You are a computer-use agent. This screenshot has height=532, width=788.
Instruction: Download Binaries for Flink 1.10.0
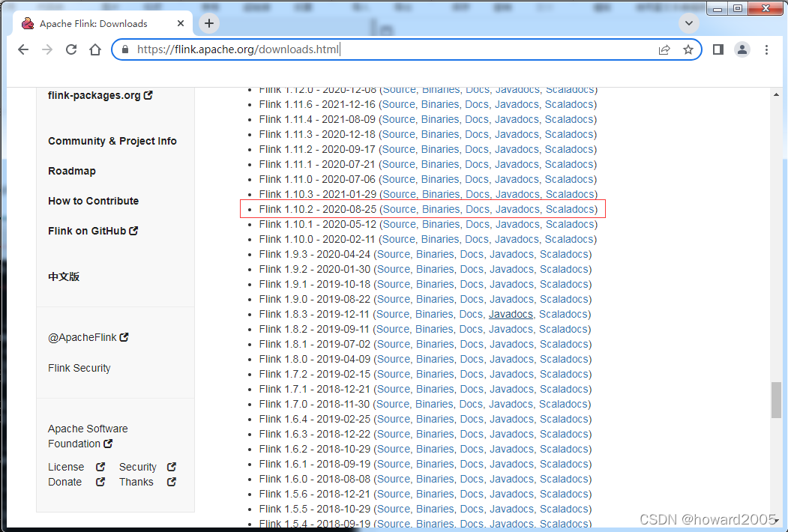440,239
